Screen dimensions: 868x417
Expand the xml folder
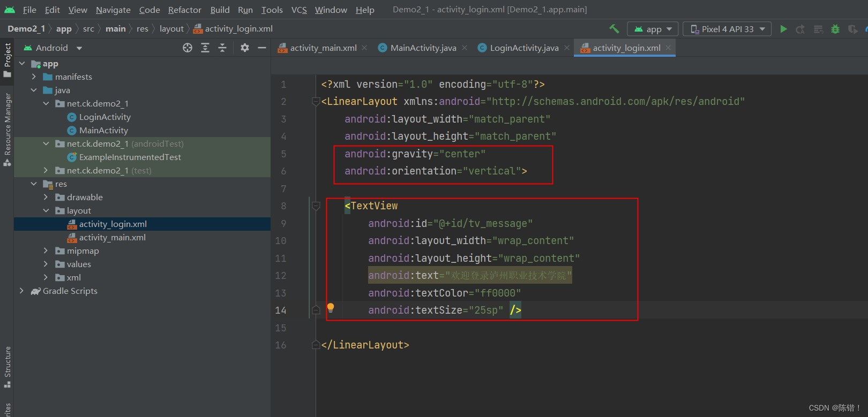coord(46,277)
